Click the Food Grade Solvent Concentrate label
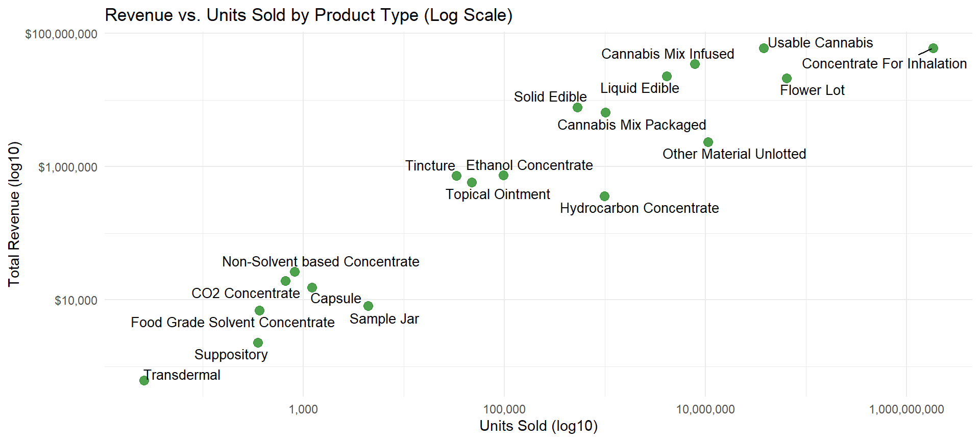 tap(232, 323)
